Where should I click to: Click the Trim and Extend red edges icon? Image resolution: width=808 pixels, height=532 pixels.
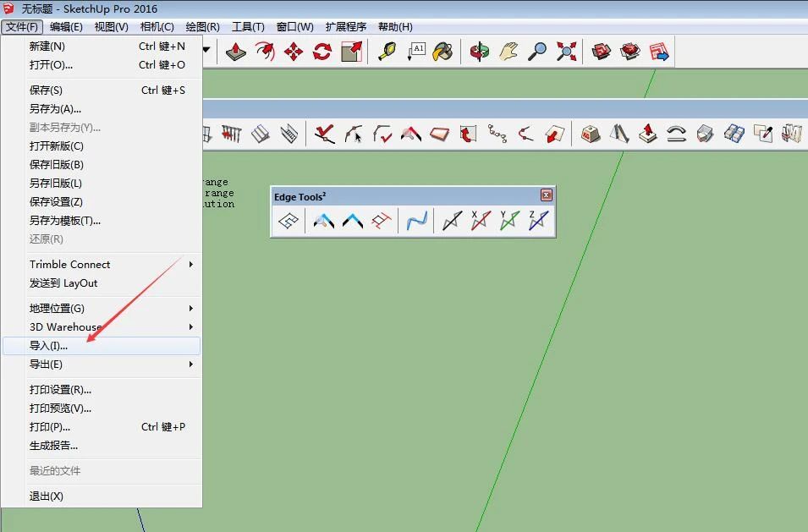point(382,221)
